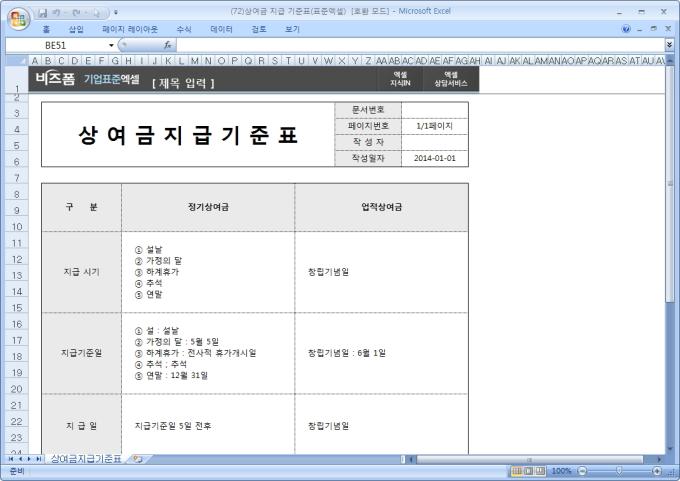Viewport: 680px width, 481px height.
Task: Open the 보기 ribbon tab
Action: click(x=292, y=29)
